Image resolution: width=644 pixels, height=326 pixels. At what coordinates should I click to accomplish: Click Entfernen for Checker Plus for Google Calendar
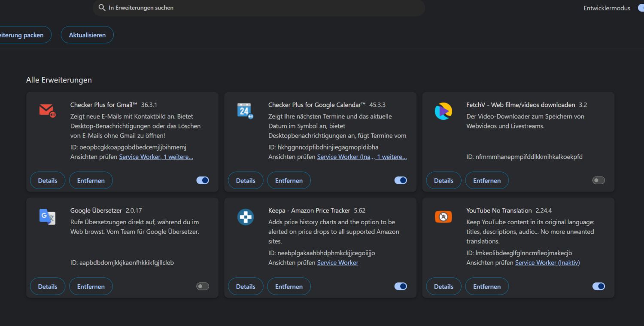point(289,180)
